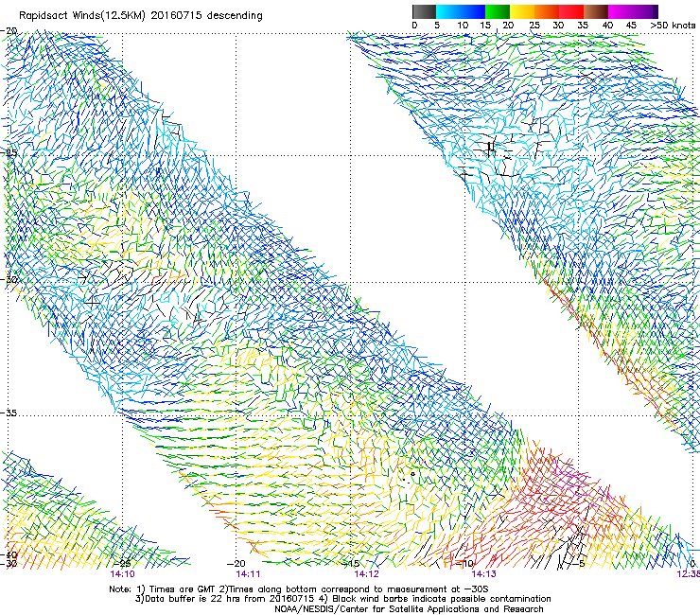The image size is (700, 615).
Task: Click the 0 longitude label on bottom axis
Action: pyautogui.click(x=692, y=564)
